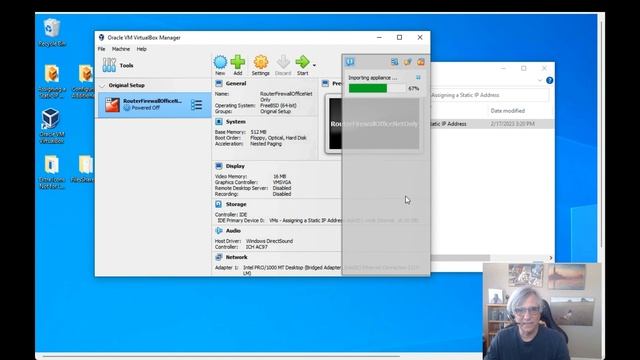Click the Network section icon
The height and width of the screenshot is (360, 640).
pos(219,257)
